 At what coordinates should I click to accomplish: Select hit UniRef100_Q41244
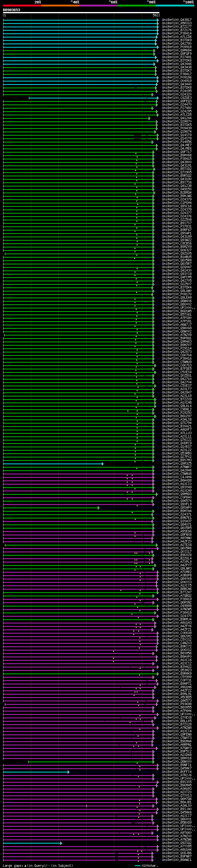tap(177, 118)
